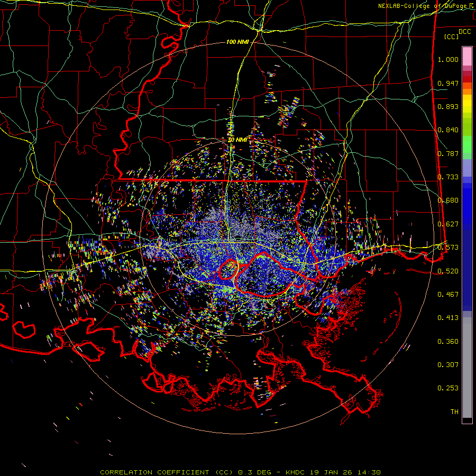
Task: Click the Correlation Coefficient footer caption
Action: [x=240, y=472]
